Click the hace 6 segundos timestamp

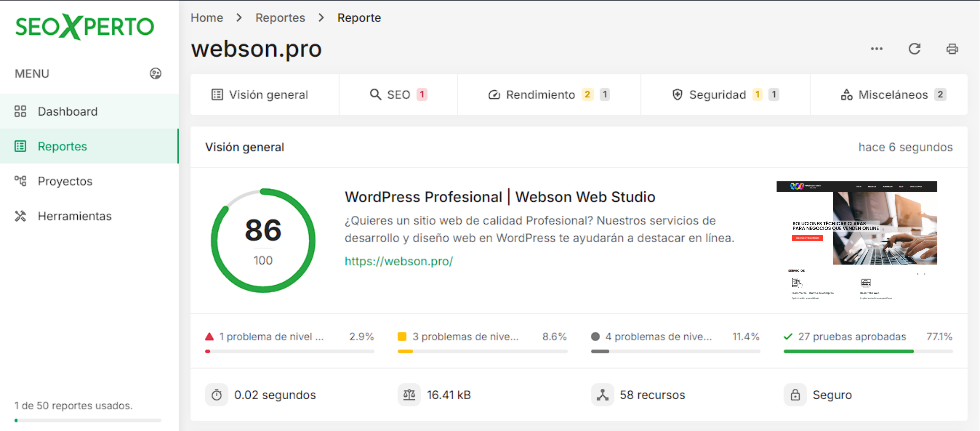coord(906,147)
